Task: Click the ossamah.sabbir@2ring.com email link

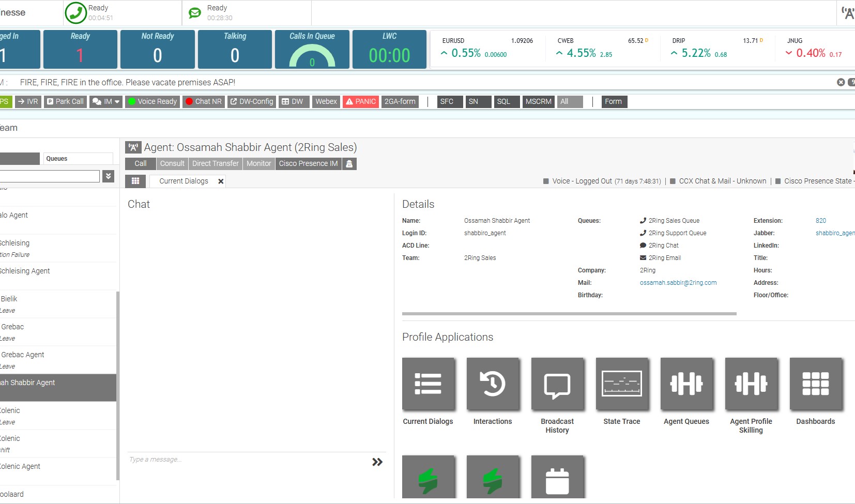Action: click(x=678, y=283)
